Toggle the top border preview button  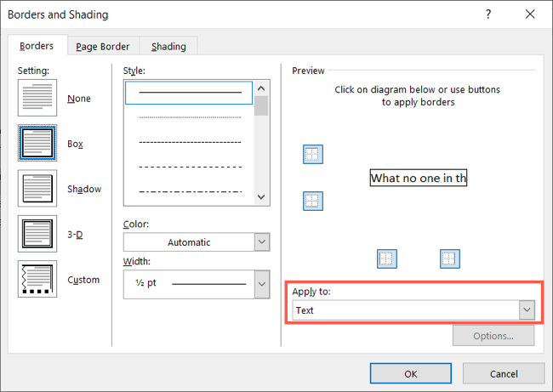(313, 155)
